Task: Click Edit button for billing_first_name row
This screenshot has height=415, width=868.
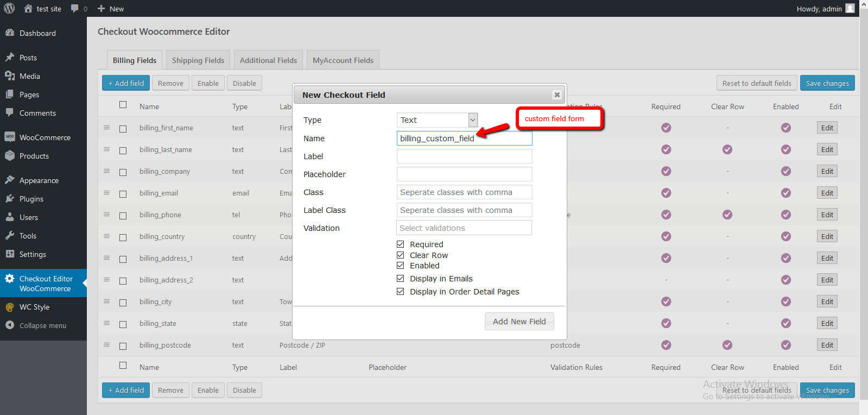Action: coord(827,128)
